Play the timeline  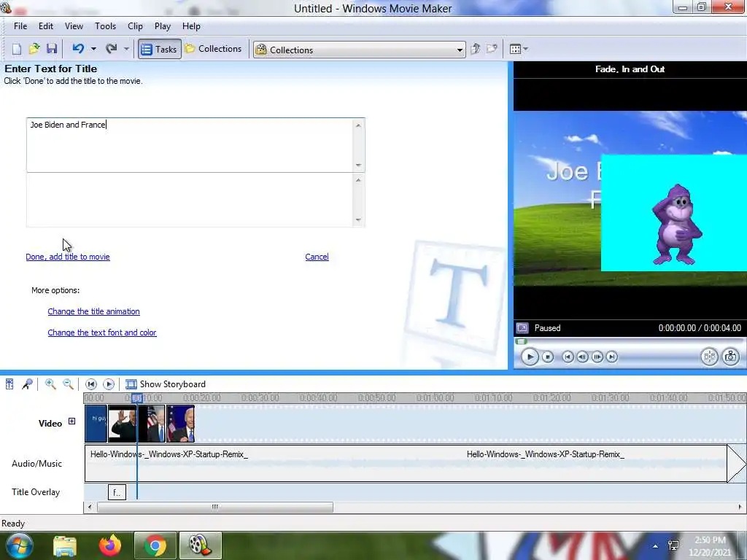(109, 384)
